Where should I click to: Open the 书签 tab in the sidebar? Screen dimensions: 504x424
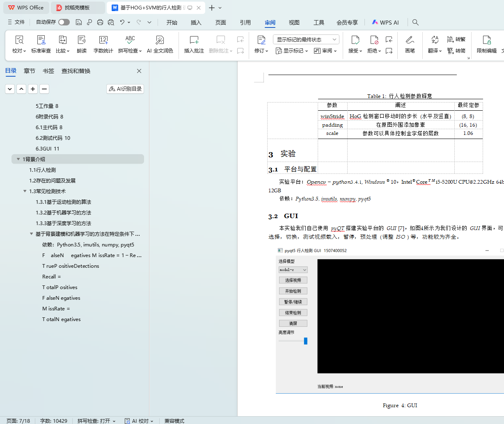(x=48, y=71)
